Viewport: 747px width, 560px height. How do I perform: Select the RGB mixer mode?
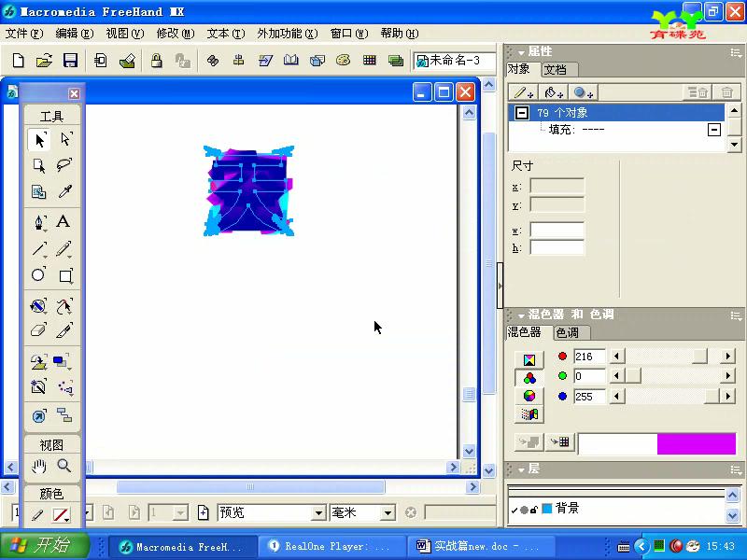pyautogui.click(x=529, y=378)
